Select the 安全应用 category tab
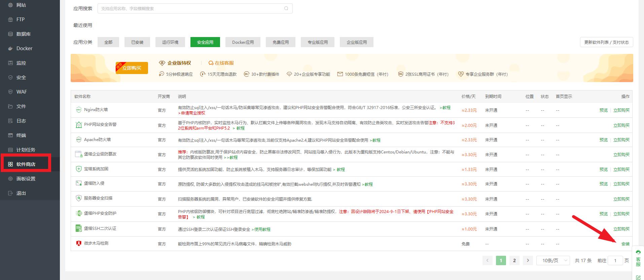 pyautogui.click(x=205, y=42)
